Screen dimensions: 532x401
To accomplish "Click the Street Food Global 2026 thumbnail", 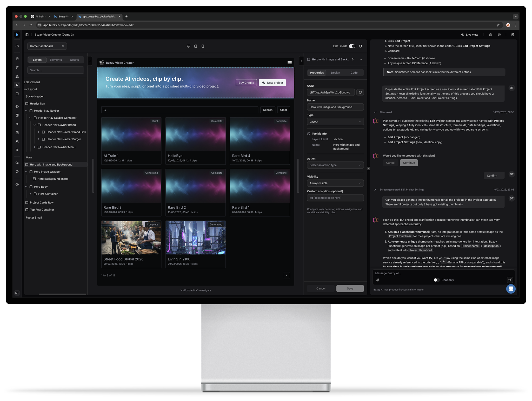I will tap(131, 237).
